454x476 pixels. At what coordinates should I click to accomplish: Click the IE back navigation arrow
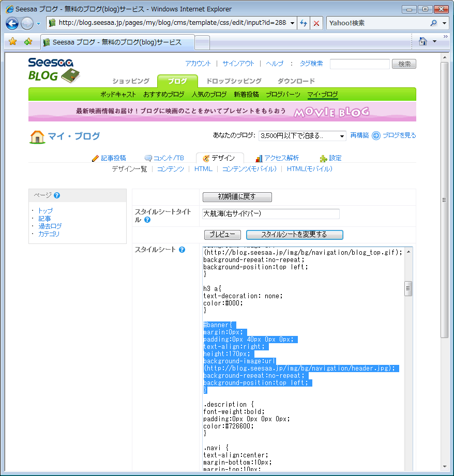pos(12,23)
